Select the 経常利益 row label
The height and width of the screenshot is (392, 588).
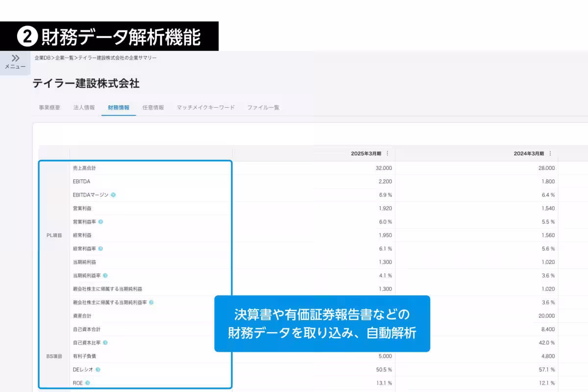(82, 235)
